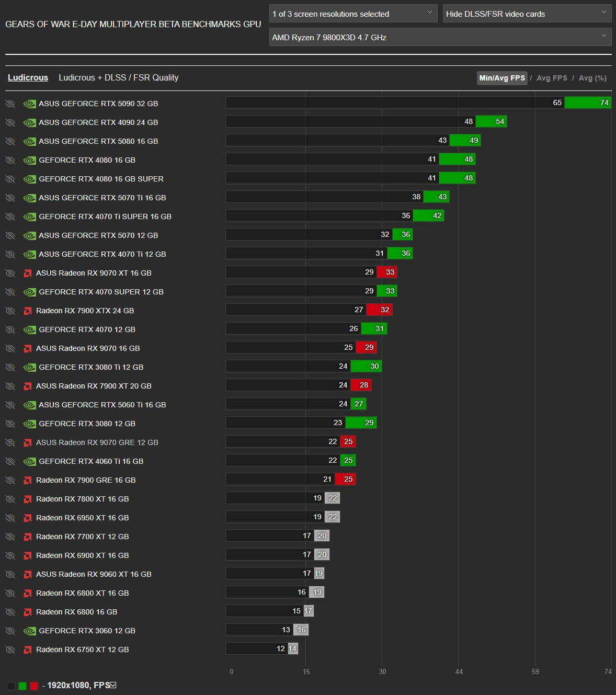The width and height of the screenshot is (616, 695).
Task: Switch to the Ludicrous preset tab
Action: [28, 77]
